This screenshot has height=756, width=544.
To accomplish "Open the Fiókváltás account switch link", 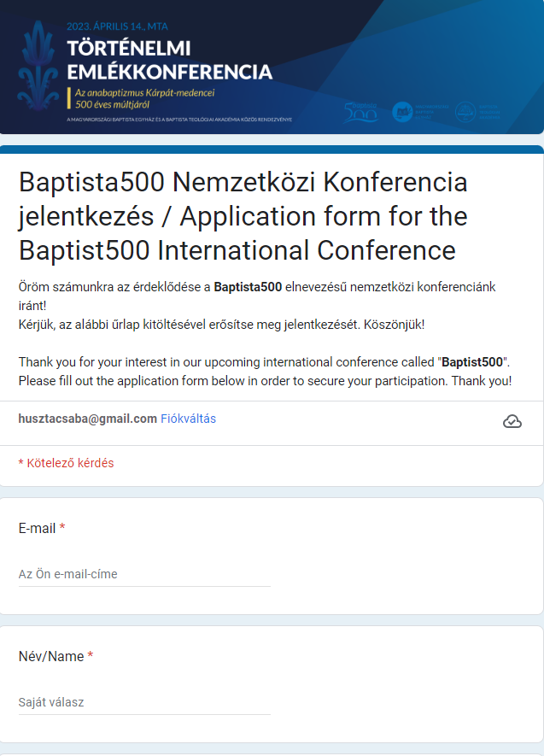I will 188,419.
